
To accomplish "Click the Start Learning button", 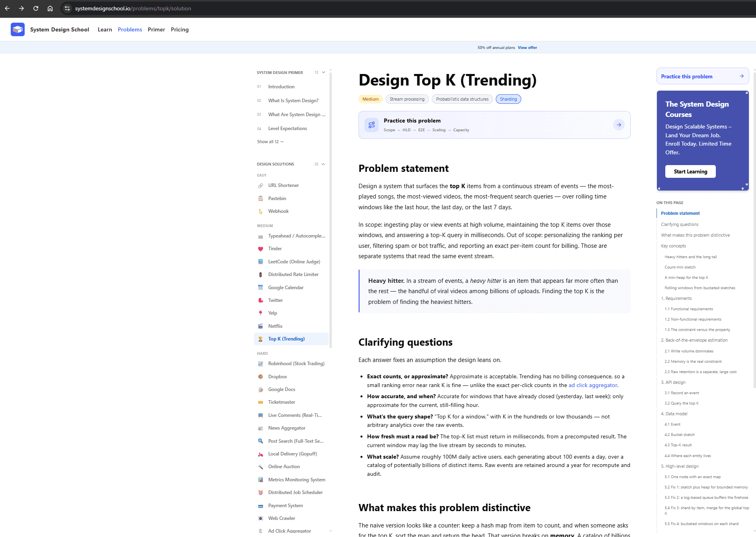I will pos(690,171).
